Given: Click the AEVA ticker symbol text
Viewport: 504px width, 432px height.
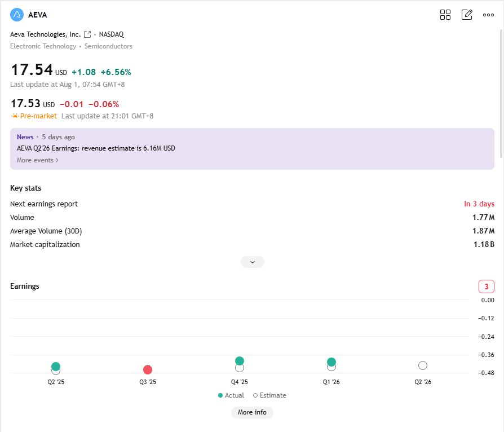Looking at the screenshot, I should pos(38,15).
